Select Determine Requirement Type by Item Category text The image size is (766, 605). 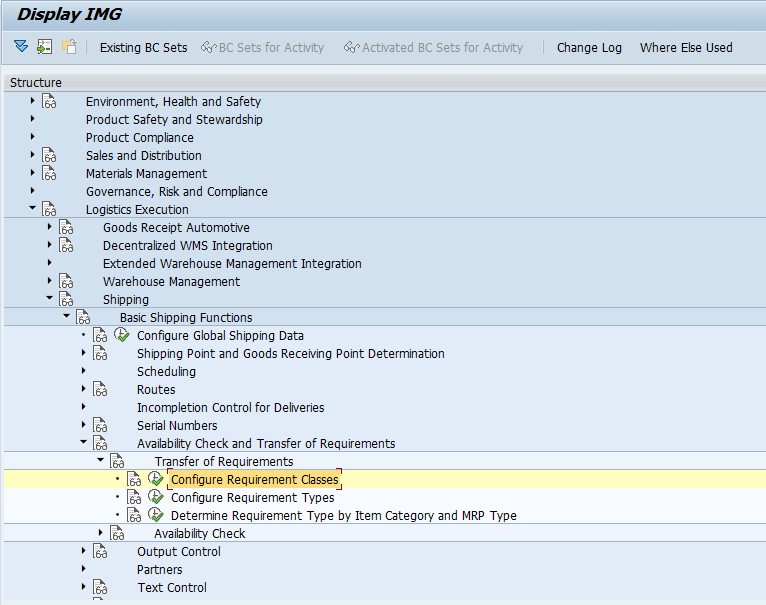tap(343, 516)
